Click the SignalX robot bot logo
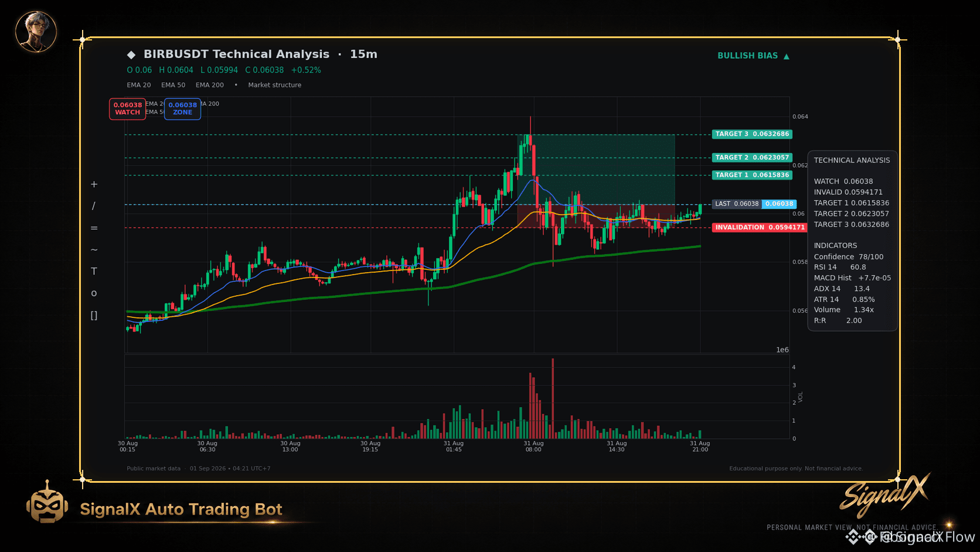 click(x=47, y=503)
